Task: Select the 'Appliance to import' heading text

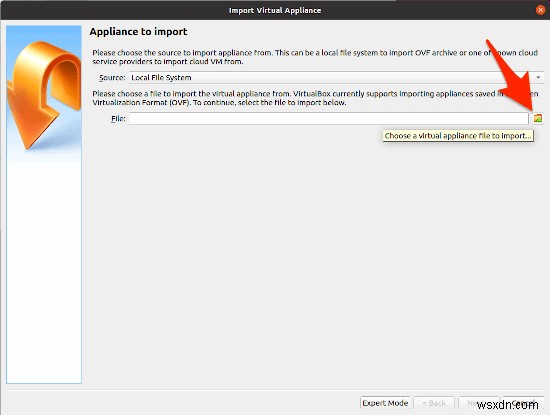Action: (138, 32)
